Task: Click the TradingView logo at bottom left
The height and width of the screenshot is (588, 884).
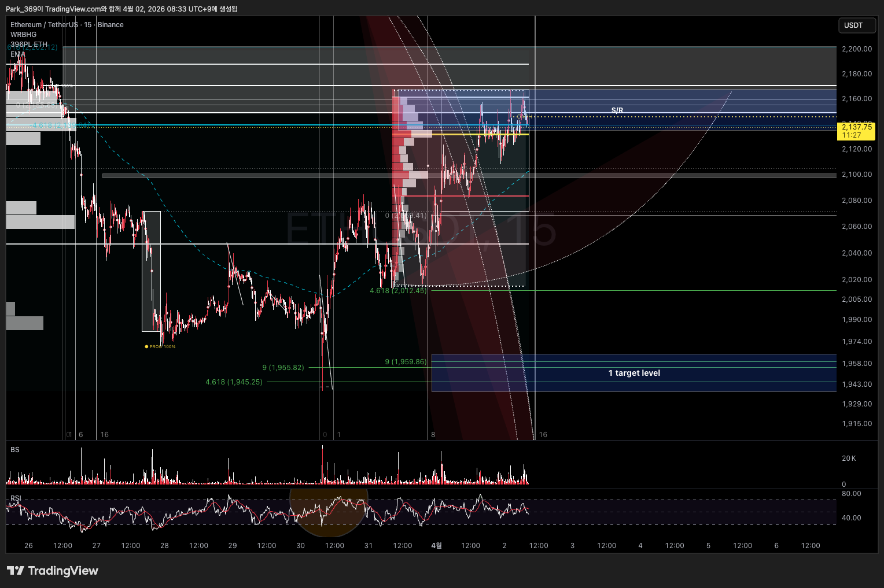Action: pos(53,571)
